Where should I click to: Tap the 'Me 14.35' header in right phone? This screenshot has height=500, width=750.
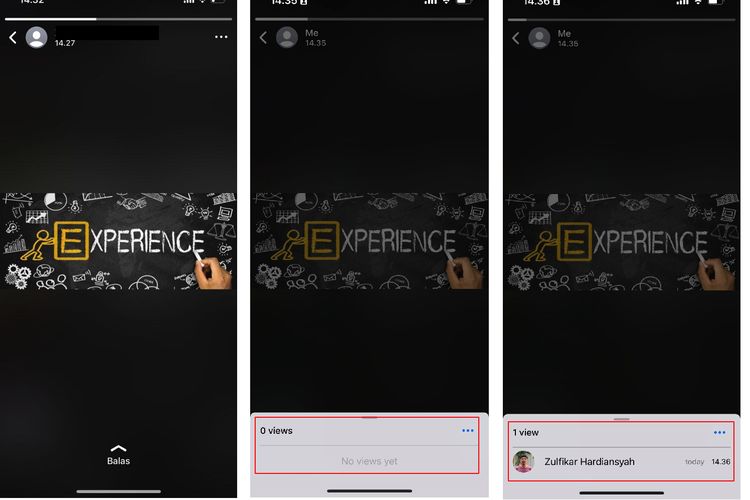568,38
